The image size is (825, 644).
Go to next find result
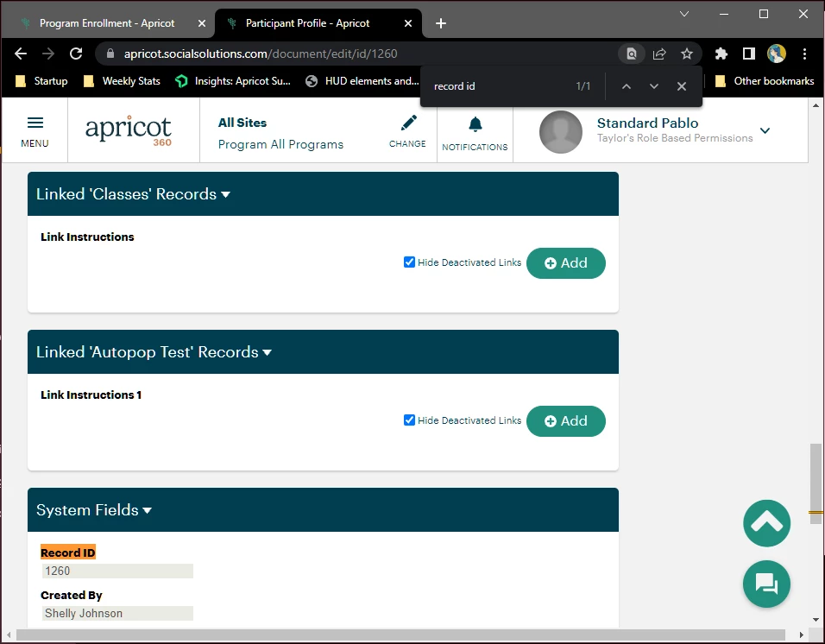coord(654,86)
